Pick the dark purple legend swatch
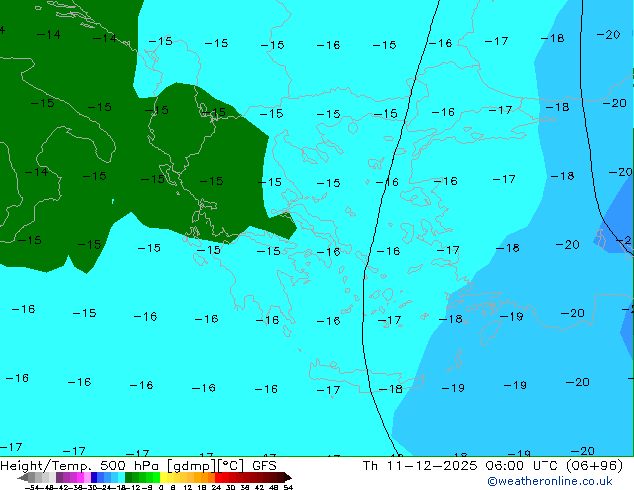634x490 pixels. 59,477
